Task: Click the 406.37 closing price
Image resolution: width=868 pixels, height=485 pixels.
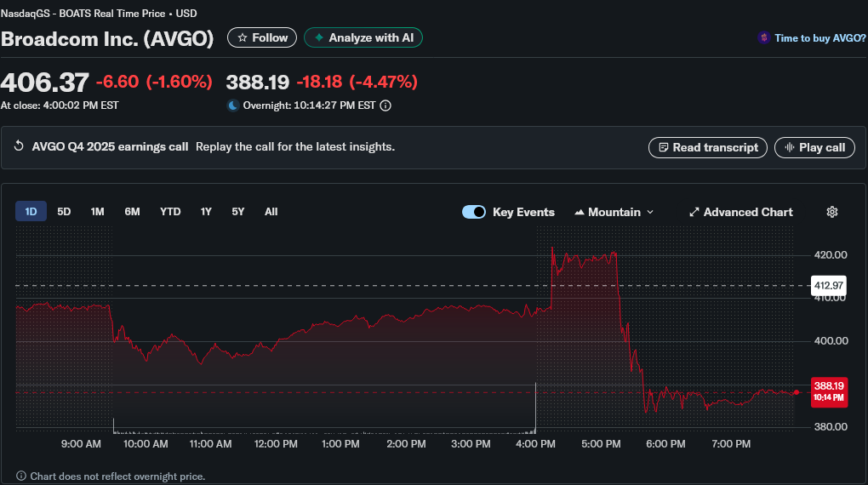Action: point(45,83)
